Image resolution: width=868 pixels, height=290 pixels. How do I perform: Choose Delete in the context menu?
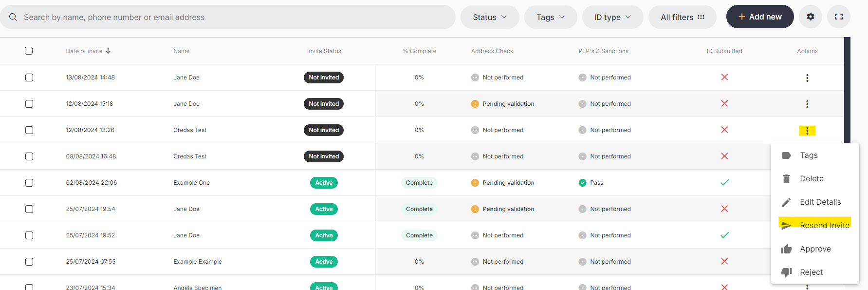click(815, 179)
